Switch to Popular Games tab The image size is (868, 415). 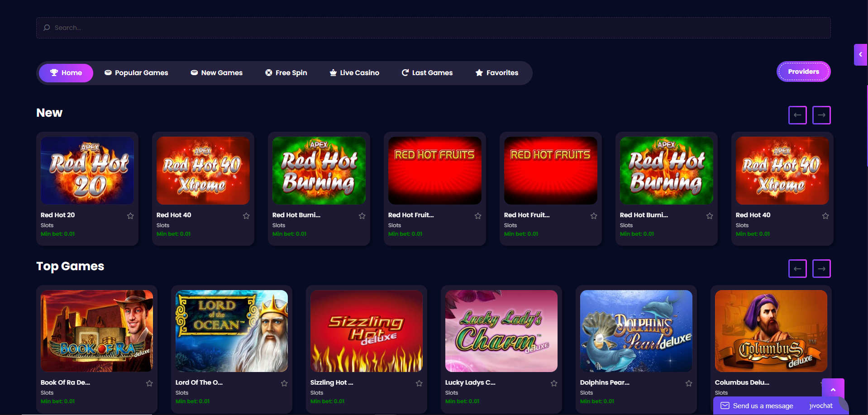(136, 73)
